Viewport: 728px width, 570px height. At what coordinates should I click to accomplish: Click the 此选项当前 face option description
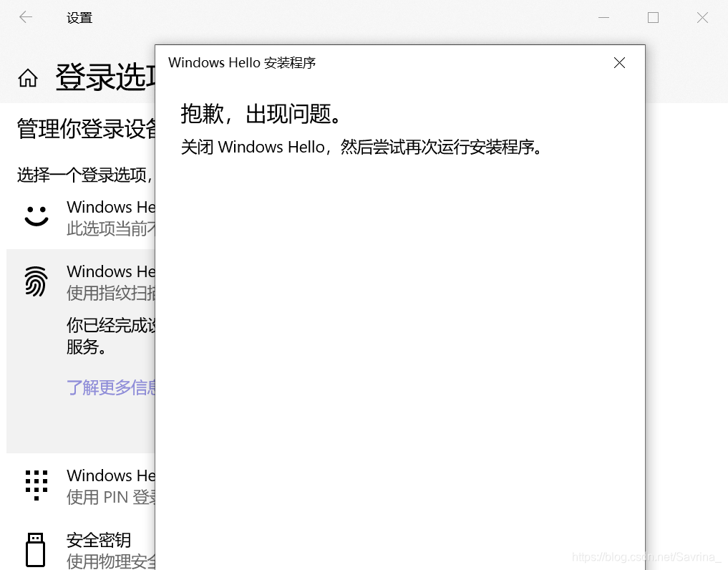click(x=111, y=228)
